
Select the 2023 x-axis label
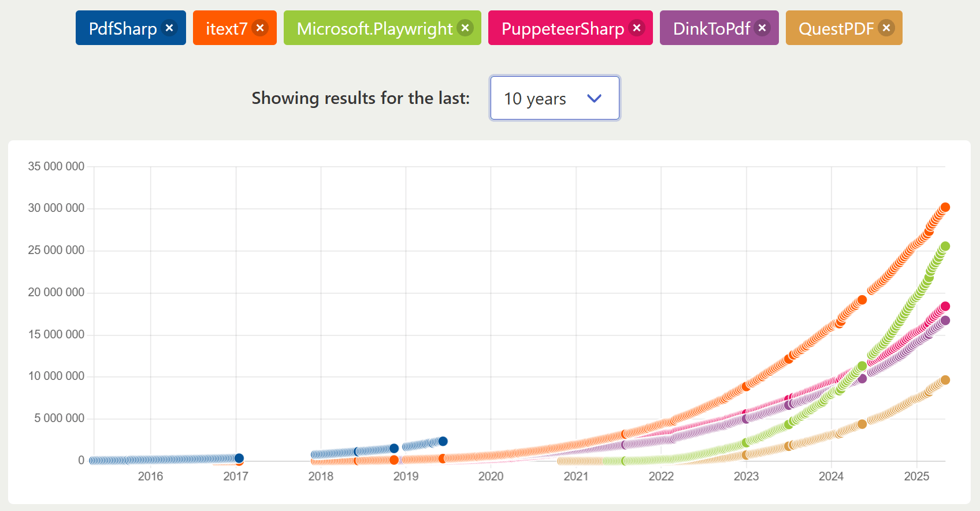[x=746, y=476]
